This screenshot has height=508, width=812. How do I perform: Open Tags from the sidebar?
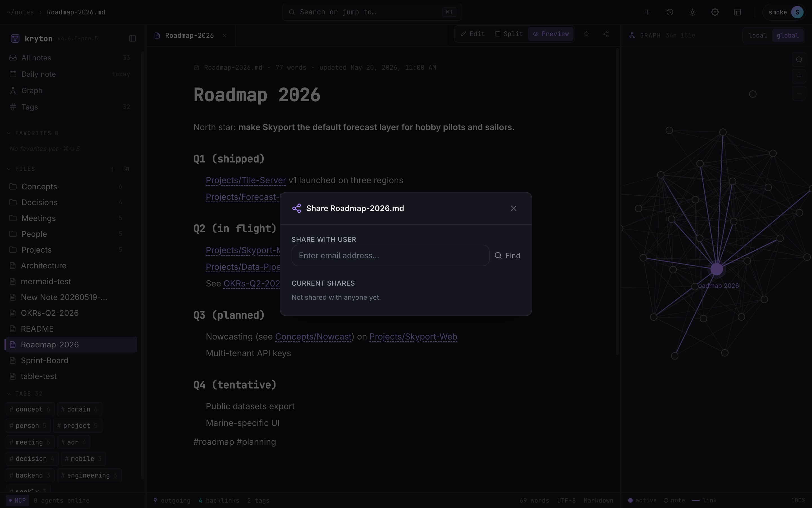(x=70, y=107)
